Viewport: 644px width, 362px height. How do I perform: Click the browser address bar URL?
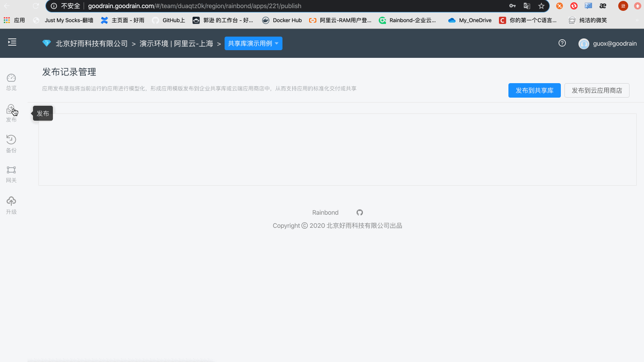pos(195,6)
